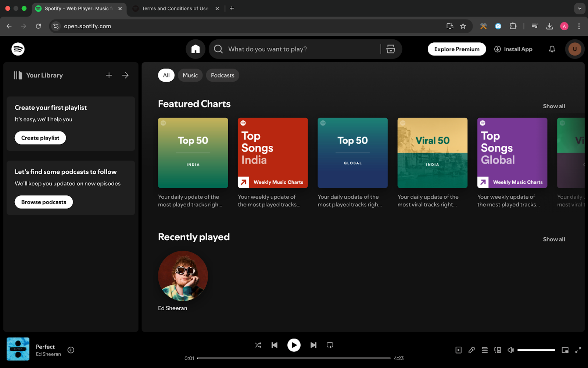The width and height of the screenshot is (588, 368).
Task: Toggle repeat mode
Action: click(330, 345)
